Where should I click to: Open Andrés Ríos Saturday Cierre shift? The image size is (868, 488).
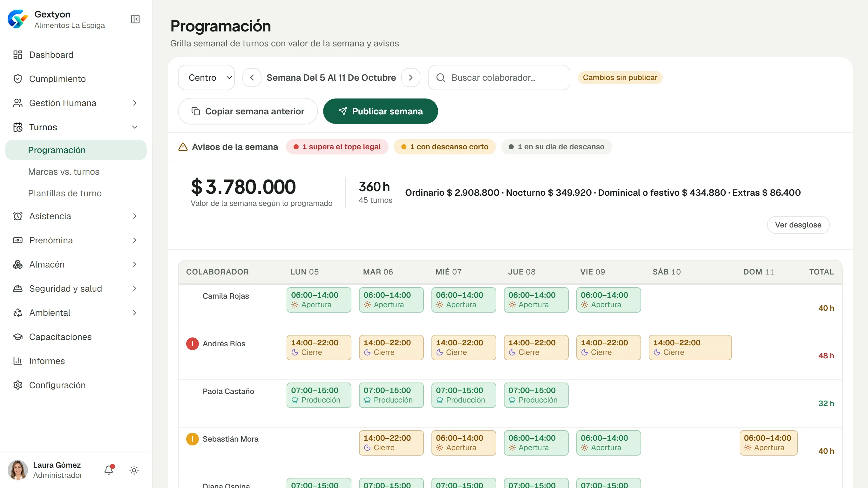click(x=690, y=348)
